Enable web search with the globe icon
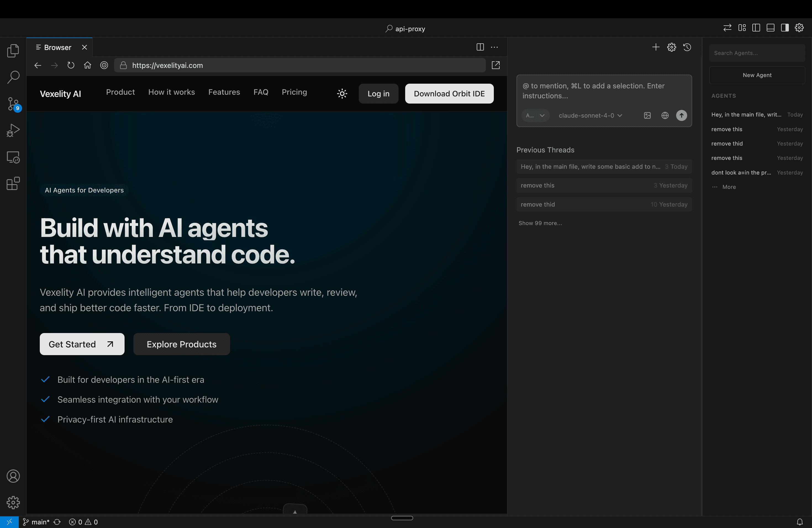The image size is (812, 528). point(665,116)
